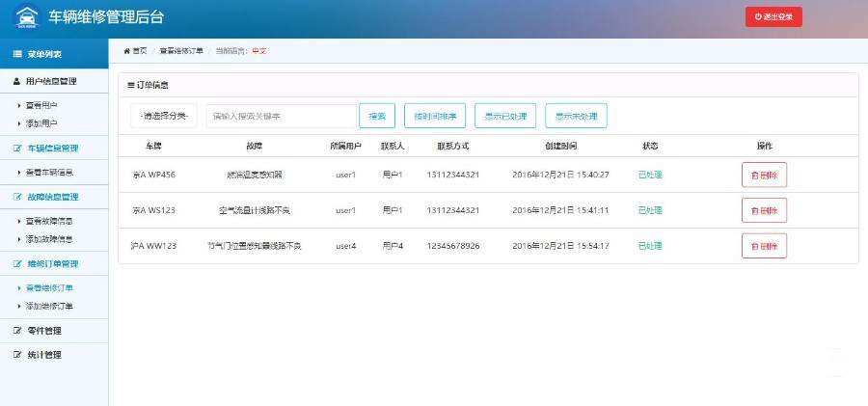868x406 pixels.
Task: Click phone number 12345678926
Action: click(x=453, y=246)
